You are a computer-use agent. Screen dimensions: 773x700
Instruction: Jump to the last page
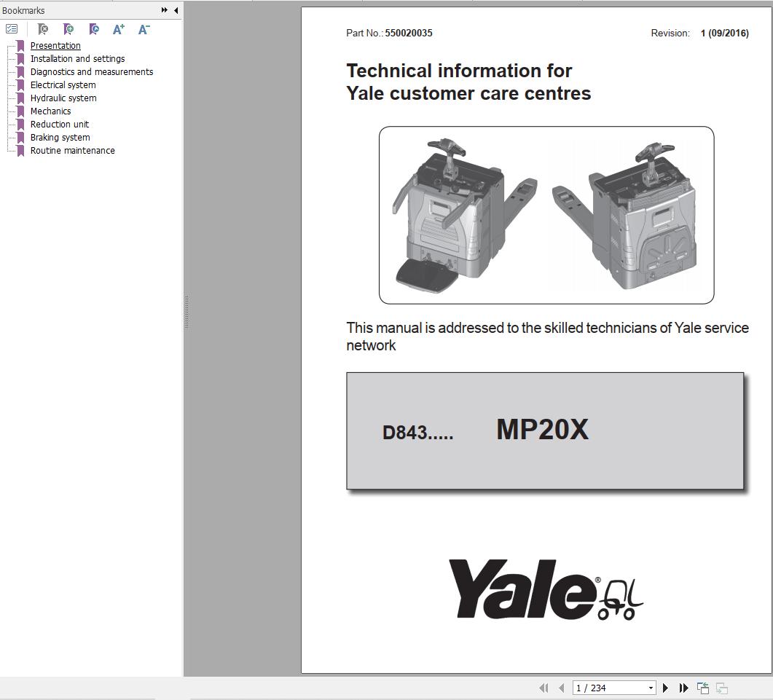684,688
